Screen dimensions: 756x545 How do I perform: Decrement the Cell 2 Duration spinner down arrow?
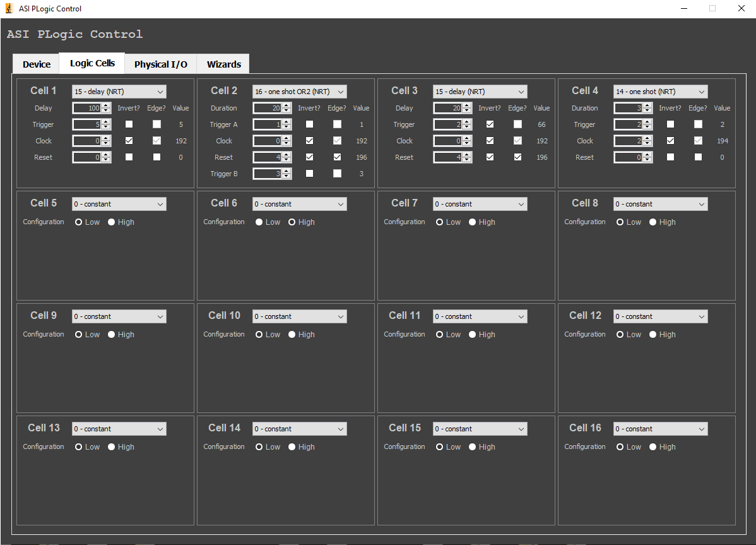click(286, 111)
